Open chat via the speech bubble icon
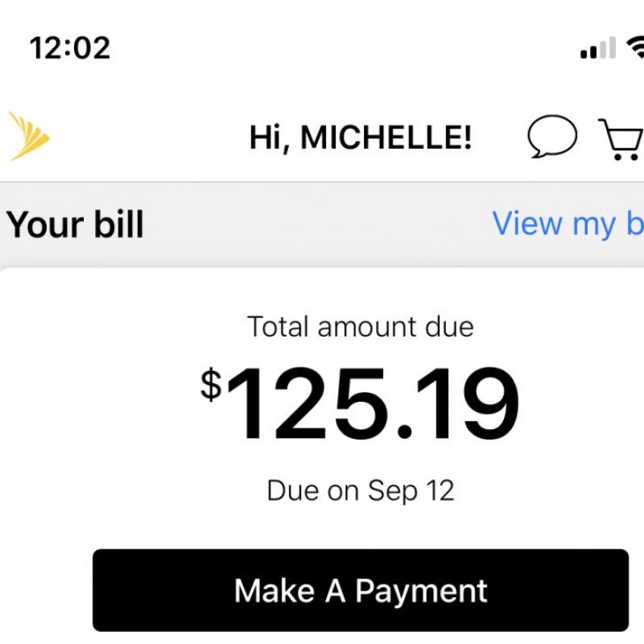Screen dimensions: 644x644 click(x=552, y=137)
